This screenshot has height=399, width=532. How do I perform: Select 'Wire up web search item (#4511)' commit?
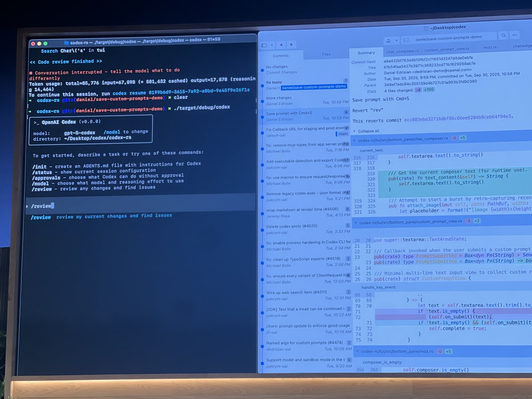pos(306,295)
